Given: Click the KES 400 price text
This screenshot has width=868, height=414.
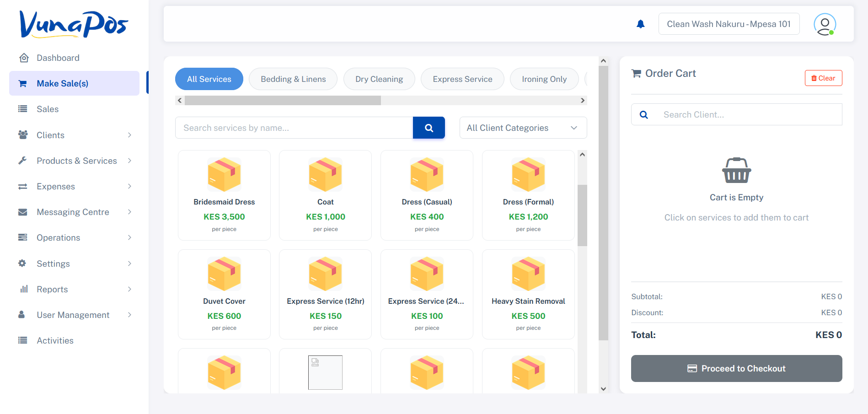Looking at the screenshot, I should pos(427,217).
